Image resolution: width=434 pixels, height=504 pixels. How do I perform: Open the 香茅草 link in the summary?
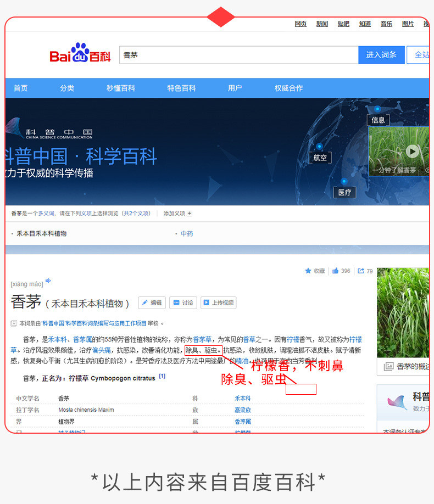(x=202, y=339)
